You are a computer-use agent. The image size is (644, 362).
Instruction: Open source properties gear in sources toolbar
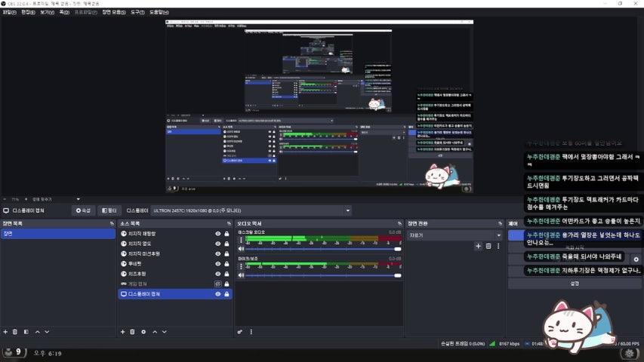tap(143, 332)
